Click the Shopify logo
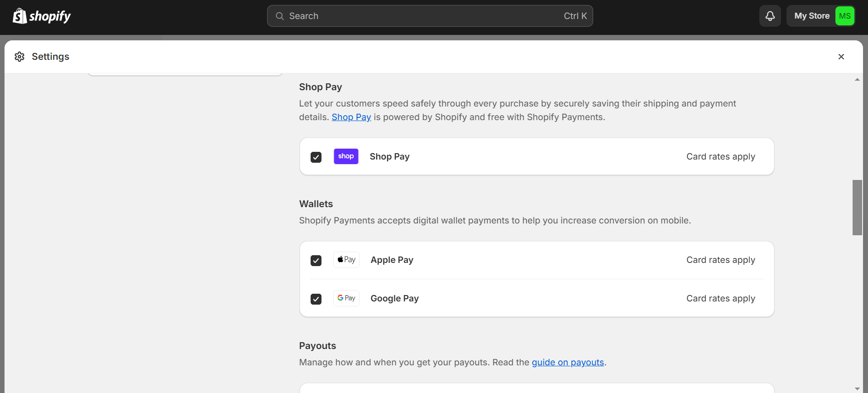Viewport: 868px width, 393px height. [x=42, y=16]
